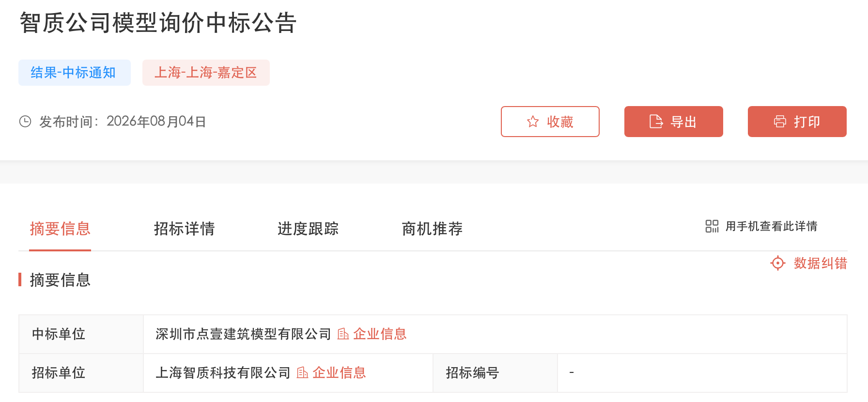The width and height of the screenshot is (868, 402).
Task: Click the 收藏 button
Action: [x=550, y=122]
